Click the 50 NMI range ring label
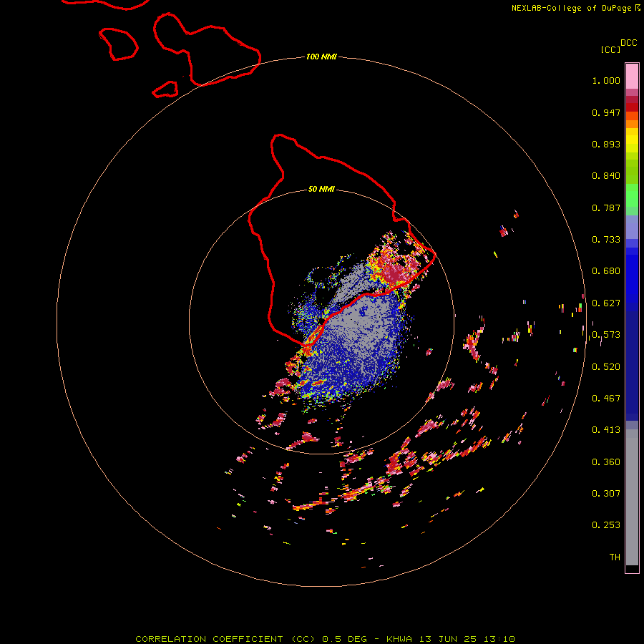The height and width of the screenshot is (644, 644). (x=321, y=190)
